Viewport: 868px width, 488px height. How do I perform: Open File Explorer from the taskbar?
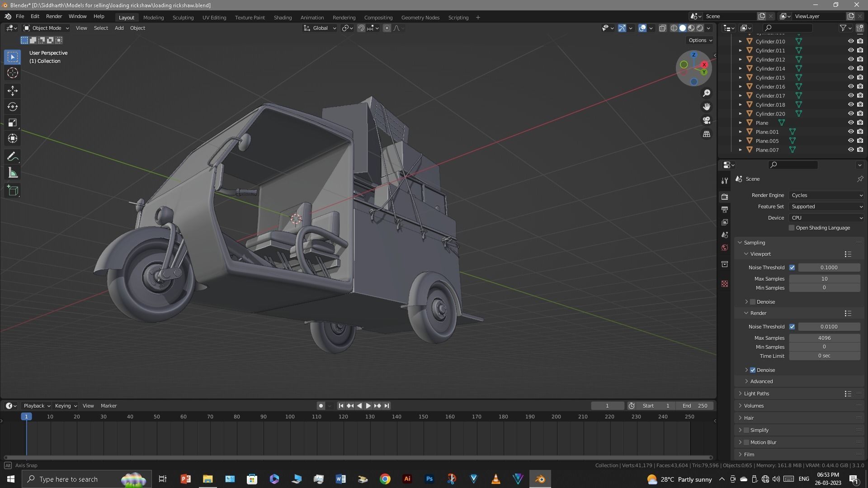pos(208,479)
